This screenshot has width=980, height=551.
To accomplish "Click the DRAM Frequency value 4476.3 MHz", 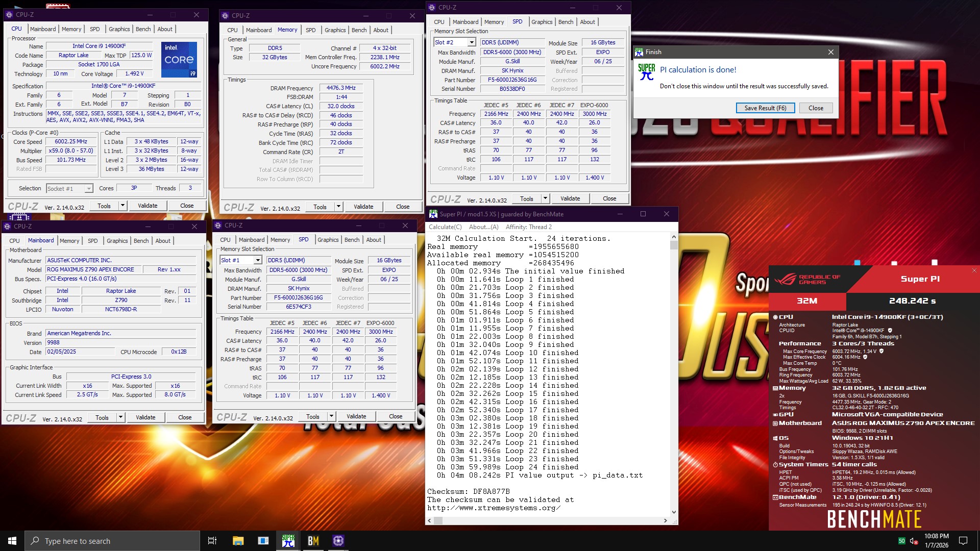I will (x=341, y=88).
